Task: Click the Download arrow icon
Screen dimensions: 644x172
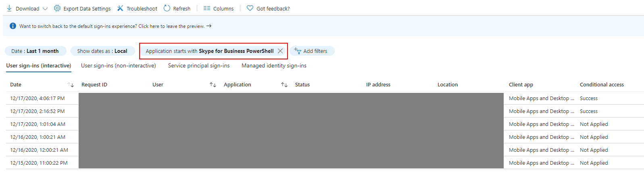Action: click(9, 8)
